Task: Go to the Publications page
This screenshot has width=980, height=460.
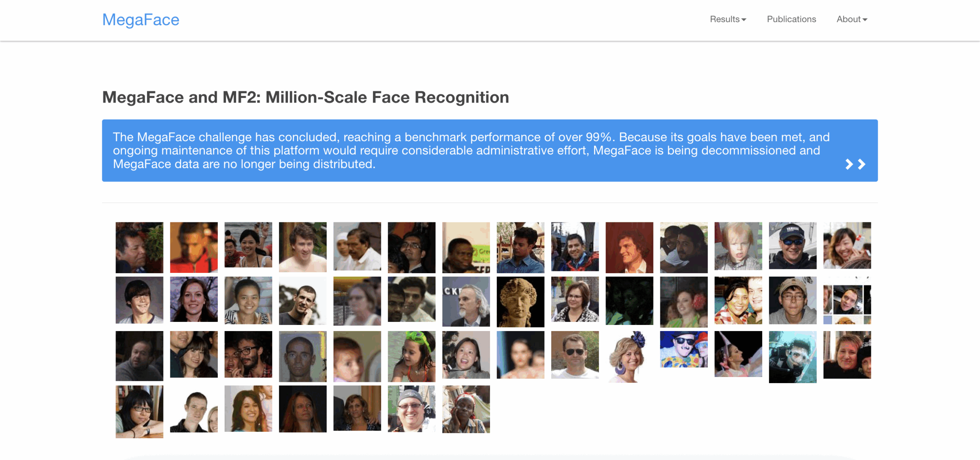Action: [x=791, y=19]
